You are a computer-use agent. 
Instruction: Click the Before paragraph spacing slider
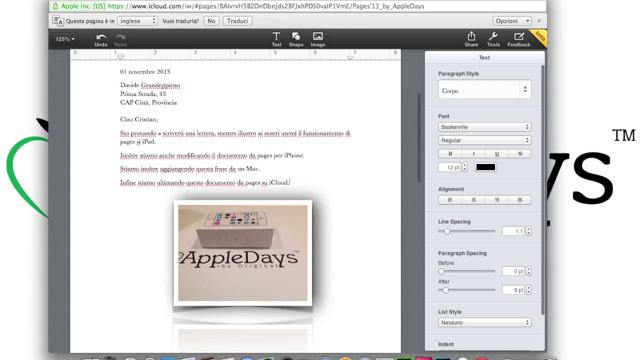pos(467,271)
